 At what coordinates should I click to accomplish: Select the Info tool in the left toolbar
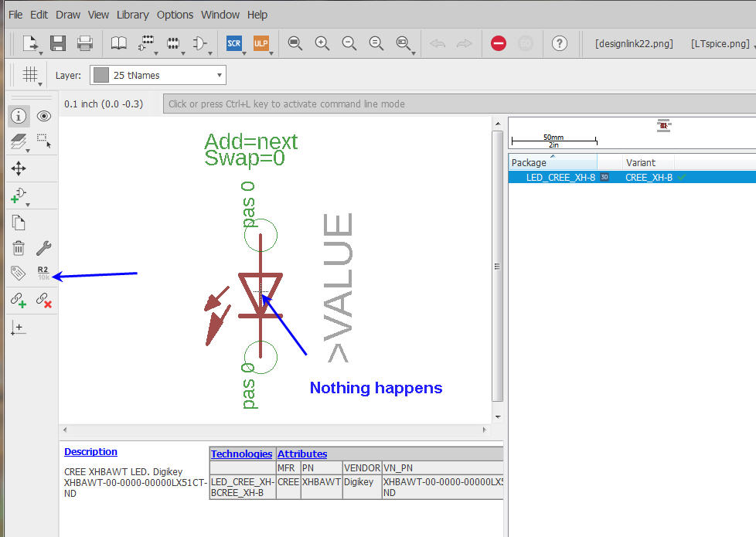coord(18,116)
